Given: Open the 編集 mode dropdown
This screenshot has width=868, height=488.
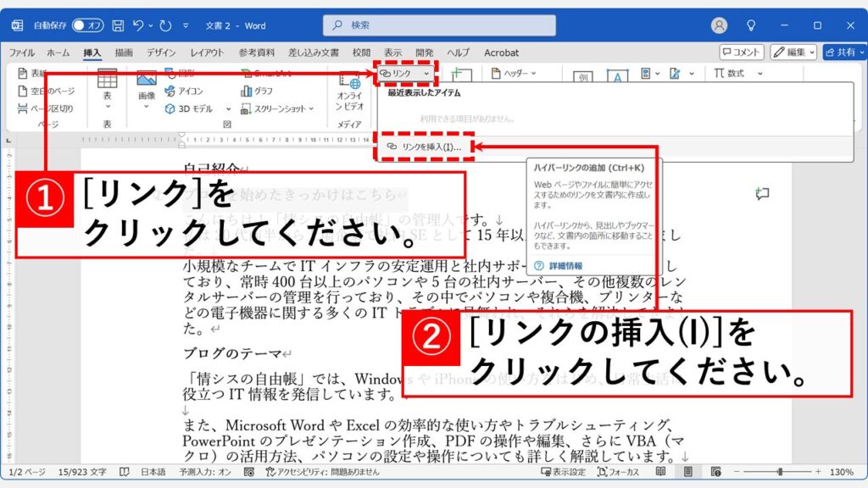Looking at the screenshot, I should click(793, 52).
